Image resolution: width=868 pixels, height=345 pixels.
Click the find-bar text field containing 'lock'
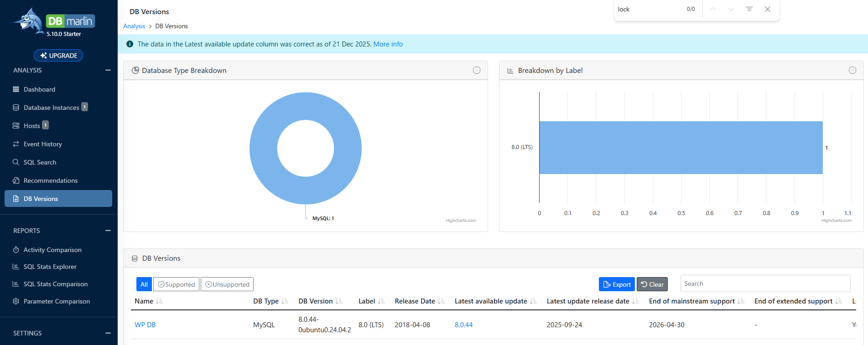(648, 9)
